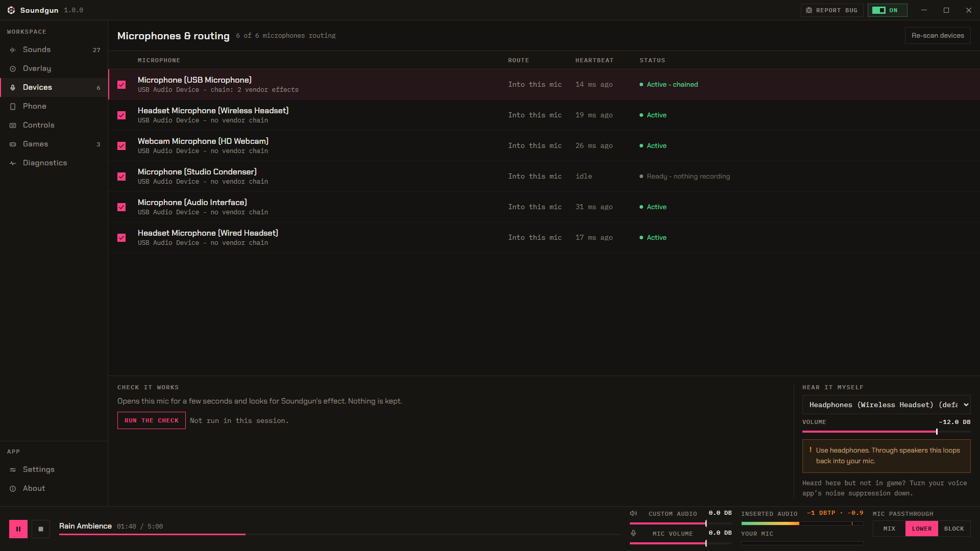Select the BLOCK passthrough mode
Image resolution: width=980 pixels, height=551 pixels.
coord(954,529)
